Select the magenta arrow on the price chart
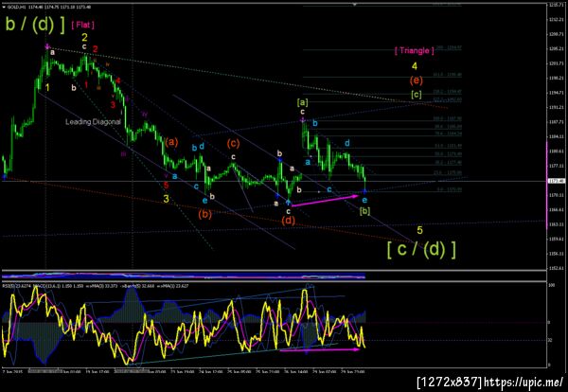568x392 pixels. coord(325,201)
